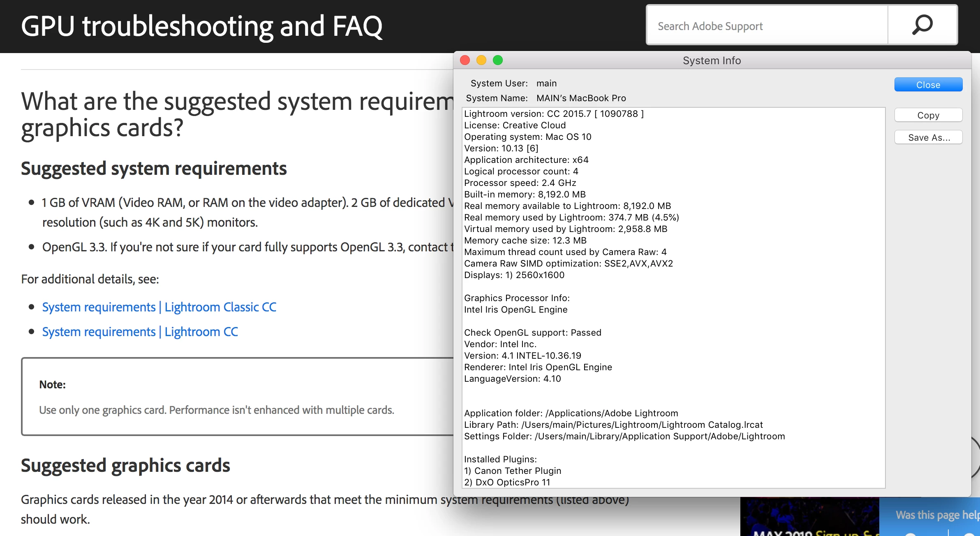Click the Lightroom version line in the info text
The width and height of the screenshot is (980, 536).
tap(554, 114)
